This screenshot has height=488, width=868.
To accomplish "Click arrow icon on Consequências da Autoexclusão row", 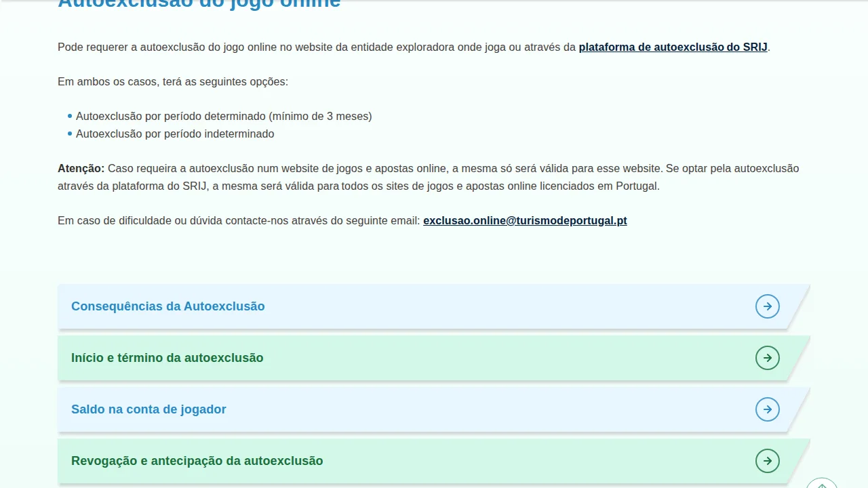I will click(768, 306).
